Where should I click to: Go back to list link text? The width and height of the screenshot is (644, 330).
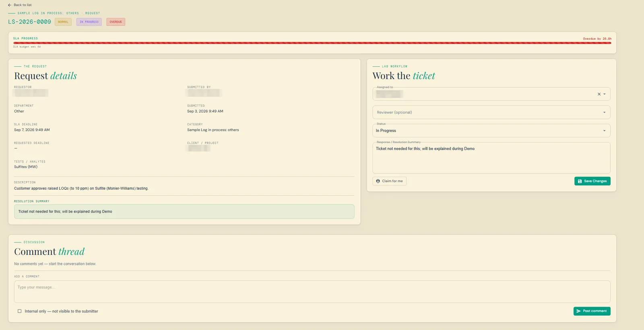pos(23,5)
